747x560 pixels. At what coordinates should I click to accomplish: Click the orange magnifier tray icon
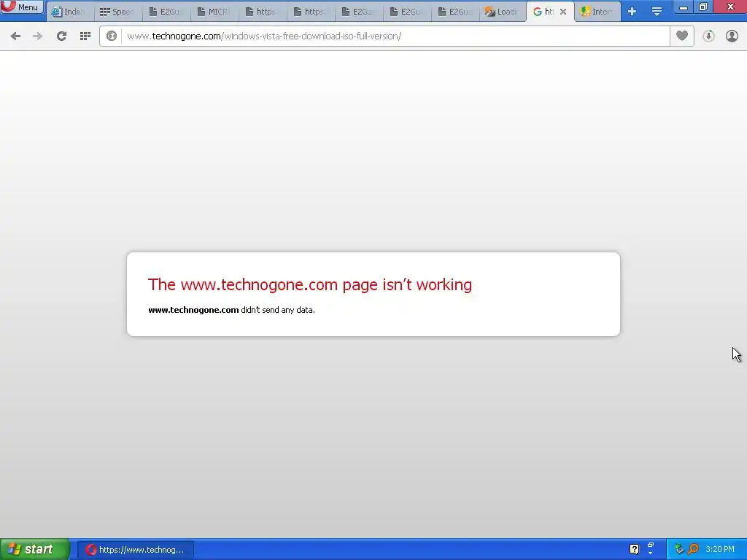coord(694,549)
